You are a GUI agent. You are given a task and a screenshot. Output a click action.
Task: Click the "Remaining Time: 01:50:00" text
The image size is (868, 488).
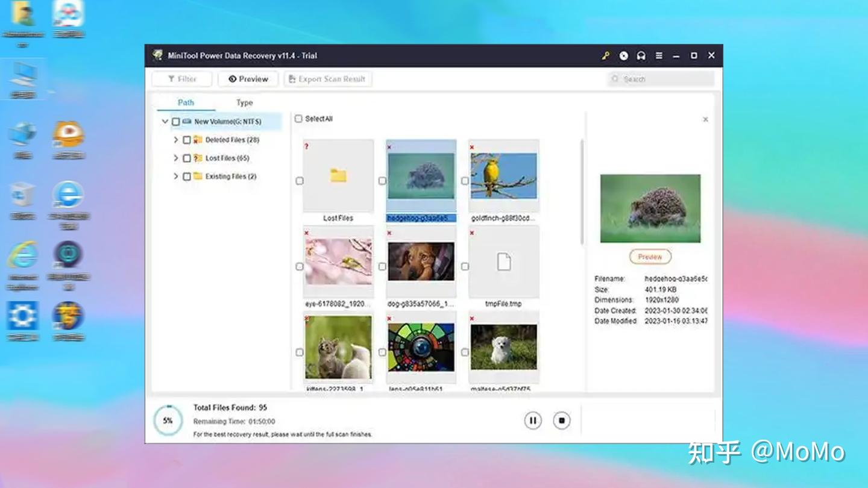coord(234,422)
